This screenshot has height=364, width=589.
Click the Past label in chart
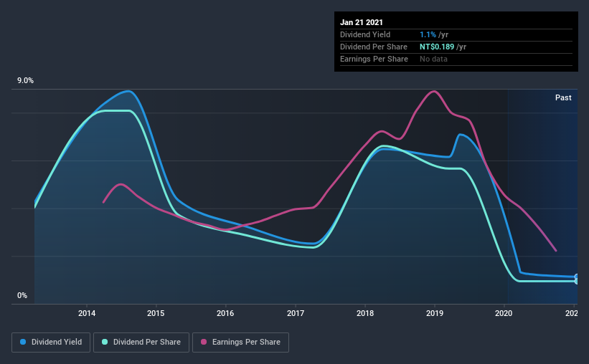click(x=563, y=97)
